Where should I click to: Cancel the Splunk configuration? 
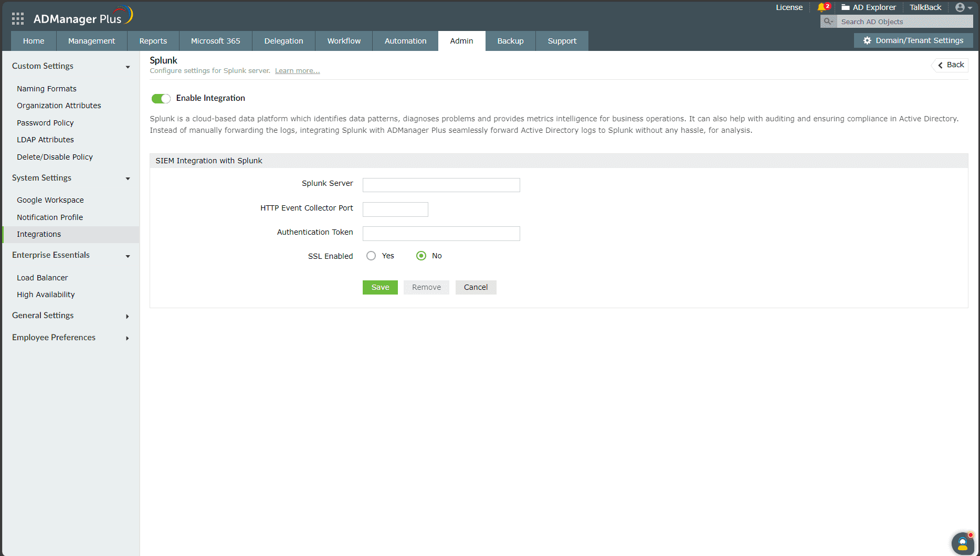coord(476,287)
